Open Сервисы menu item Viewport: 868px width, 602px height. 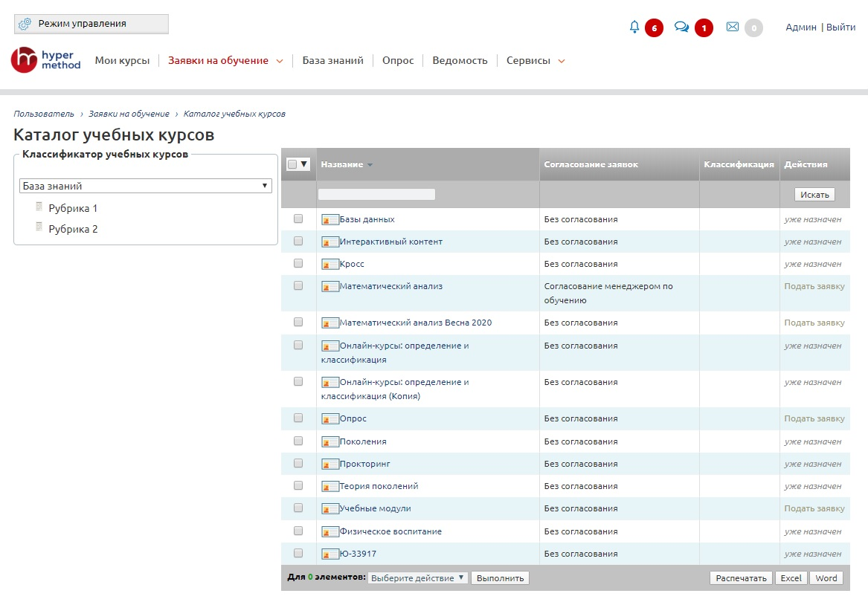(528, 60)
